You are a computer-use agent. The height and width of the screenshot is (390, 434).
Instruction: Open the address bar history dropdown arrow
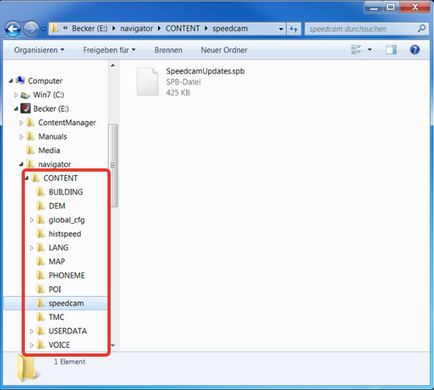point(281,29)
